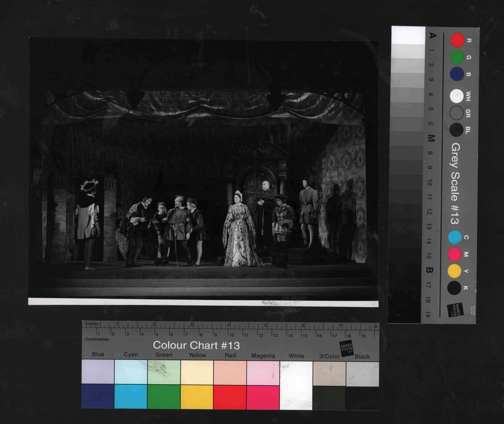504x424 pixels.
Task: Click the Colour Chart #13 title text
Action: [x=196, y=345]
